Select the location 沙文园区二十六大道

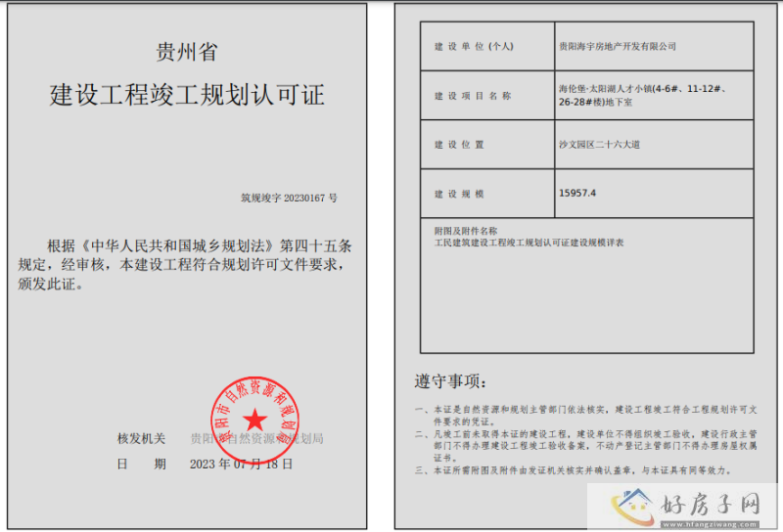pos(599,145)
